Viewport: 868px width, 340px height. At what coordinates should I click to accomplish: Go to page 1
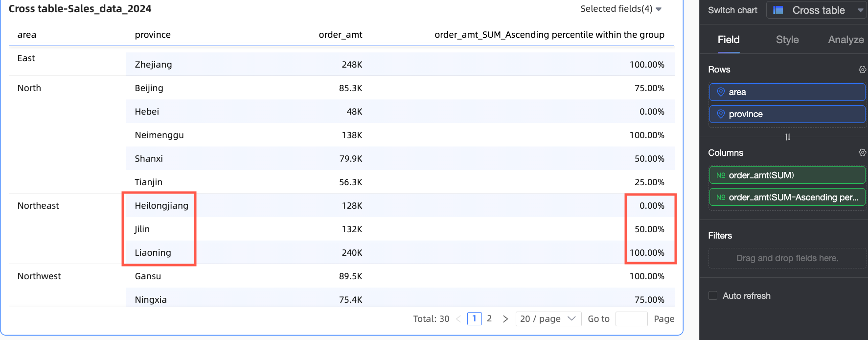[475, 319]
